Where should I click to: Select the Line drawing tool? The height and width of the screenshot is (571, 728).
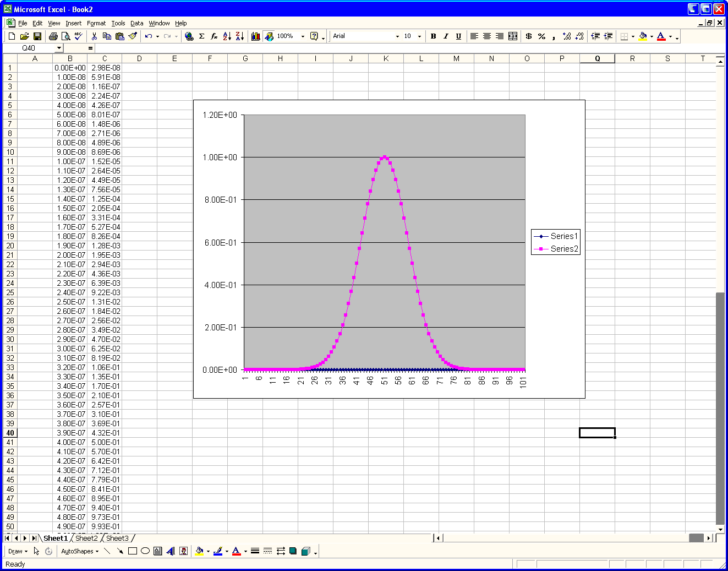click(107, 551)
